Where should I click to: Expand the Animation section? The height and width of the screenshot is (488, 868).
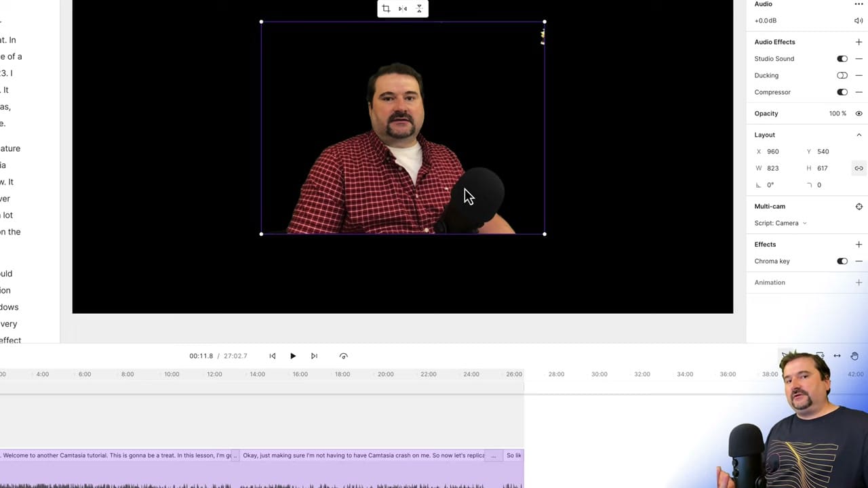859,282
